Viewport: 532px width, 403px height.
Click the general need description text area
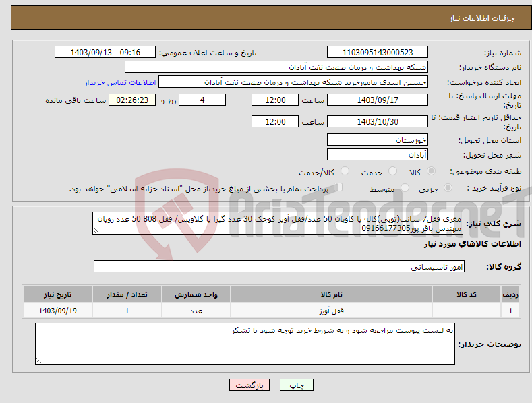tap(278, 223)
